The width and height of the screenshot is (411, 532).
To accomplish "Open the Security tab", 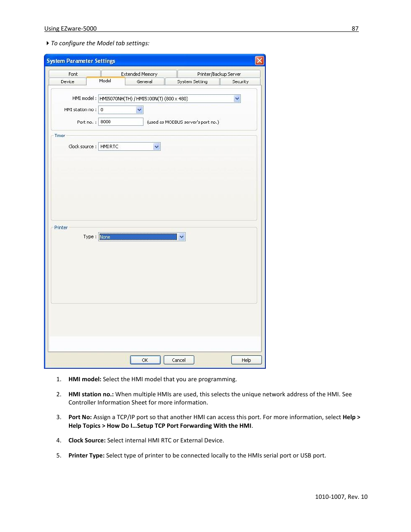I will [x=240, y=81].
